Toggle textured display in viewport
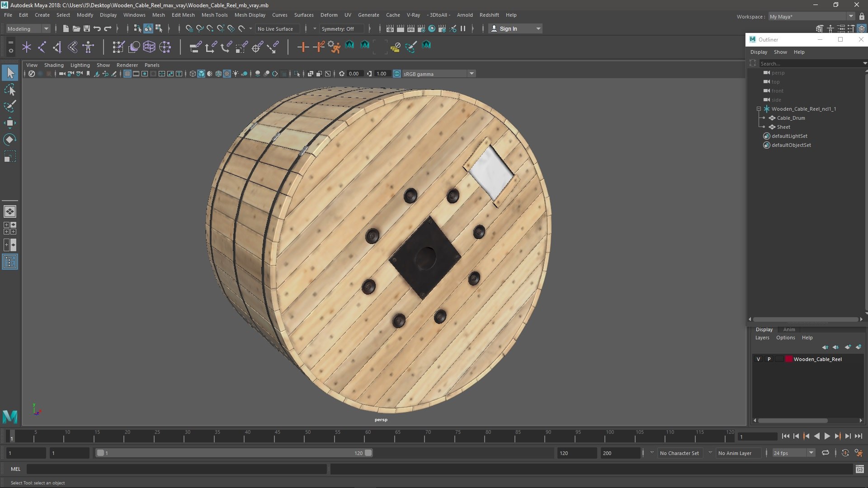Image resolution: width=868 pixels, height=488 pixels. click(x=227, y=74)
